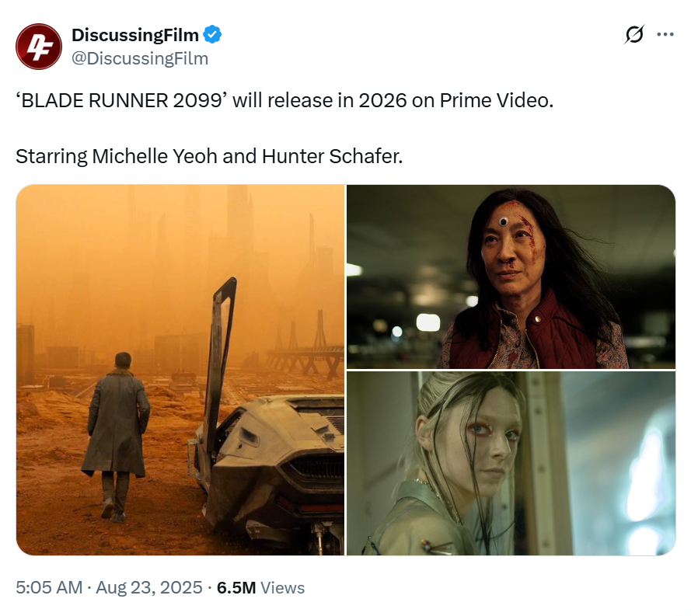The width and height of the screenshot is (691, 616).
Task: Click the word Views after the count
Action: [x=282, y=588]
